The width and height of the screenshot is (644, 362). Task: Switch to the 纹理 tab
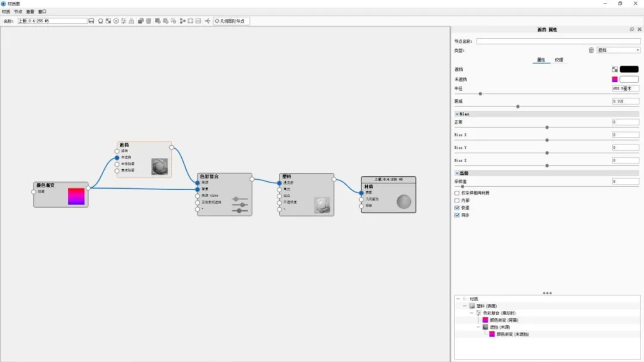pos(559,60)
